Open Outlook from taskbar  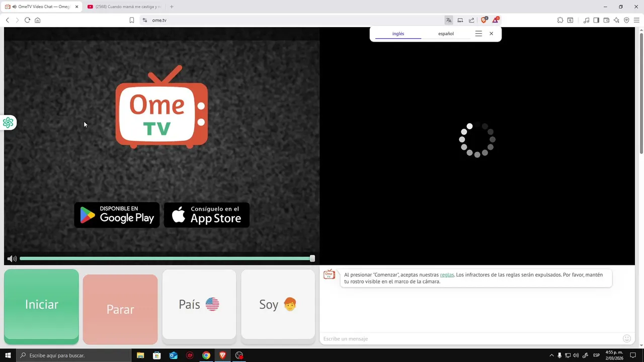click(x=174, y=355)
